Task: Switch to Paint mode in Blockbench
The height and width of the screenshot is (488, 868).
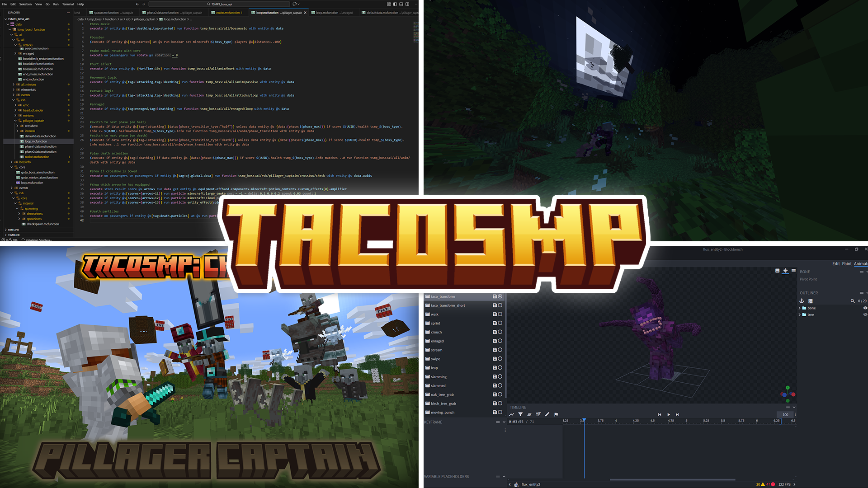Action: (847, 264)
